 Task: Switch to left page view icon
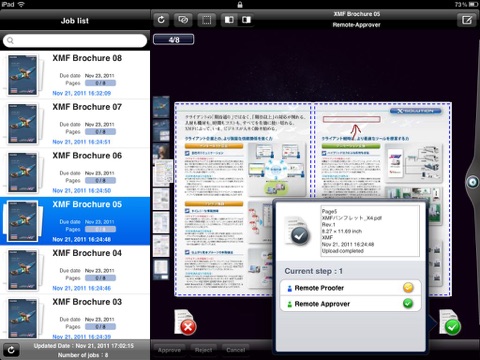coord(229,20)
